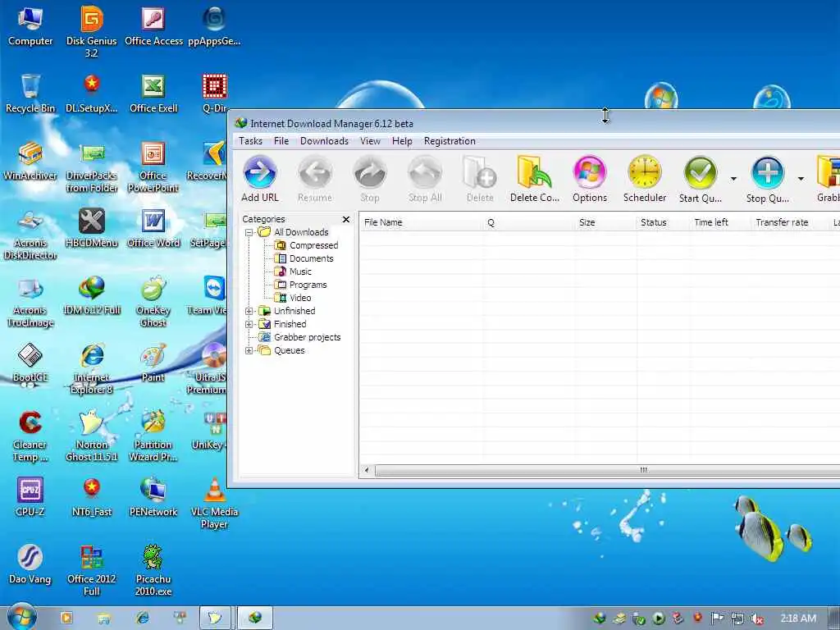The width and height of the screenshot is (840, 630).
Task: Click Start Queue checkmark icon
Action: (701, 172)
